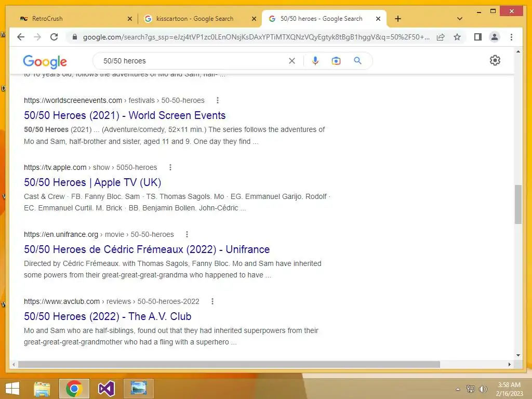532x399 pixels.
Task: Click the tv.apple.com URL breadcrumb
Action: pyautogui.click(x=90, y=167)
